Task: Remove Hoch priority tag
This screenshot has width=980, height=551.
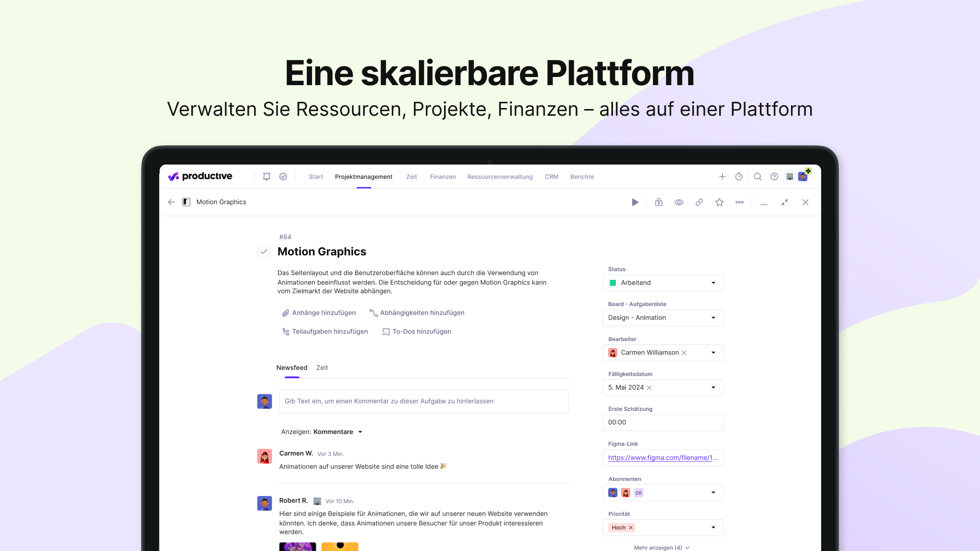Action: [x=631, y=528]
